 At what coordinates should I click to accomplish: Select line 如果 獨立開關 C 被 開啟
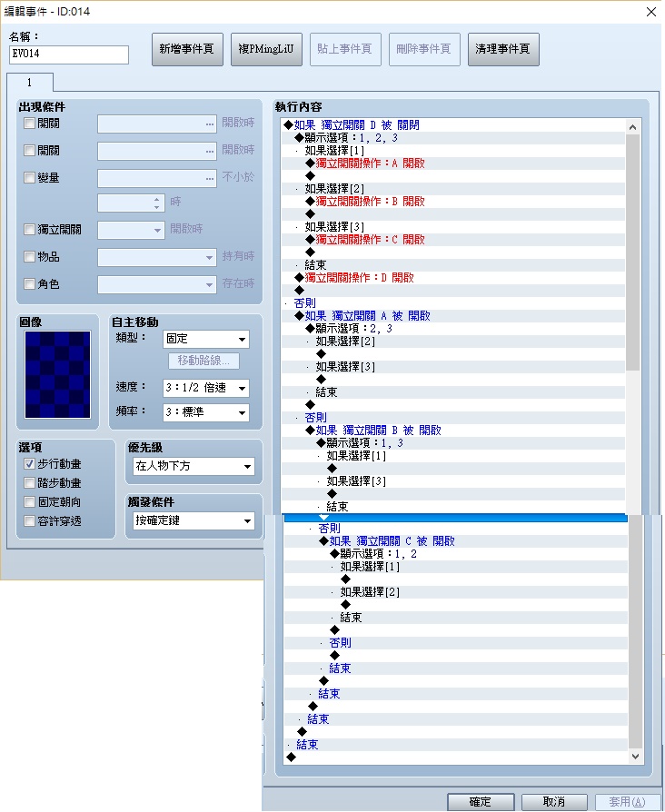click(x=456, y=540)
